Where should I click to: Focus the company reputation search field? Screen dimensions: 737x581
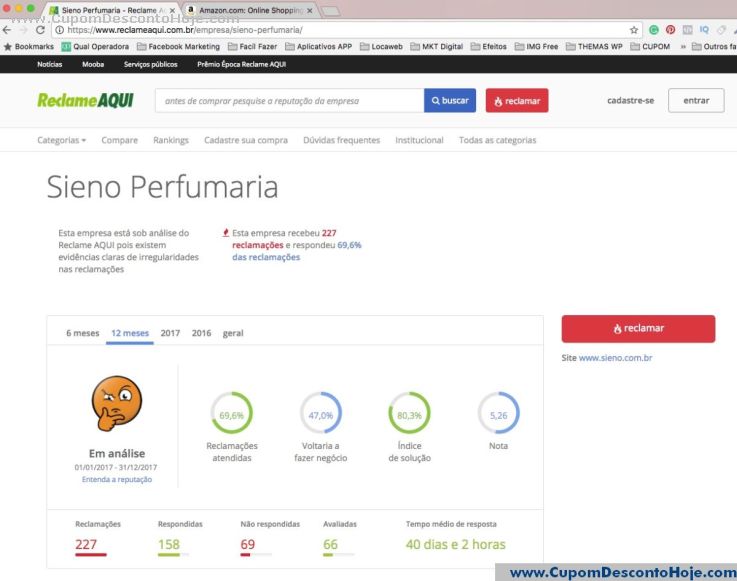pos(290,101)
